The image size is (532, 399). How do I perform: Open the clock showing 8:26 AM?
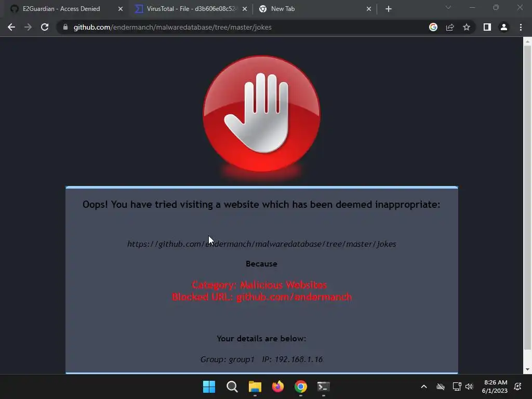click(x=495, y=387)
